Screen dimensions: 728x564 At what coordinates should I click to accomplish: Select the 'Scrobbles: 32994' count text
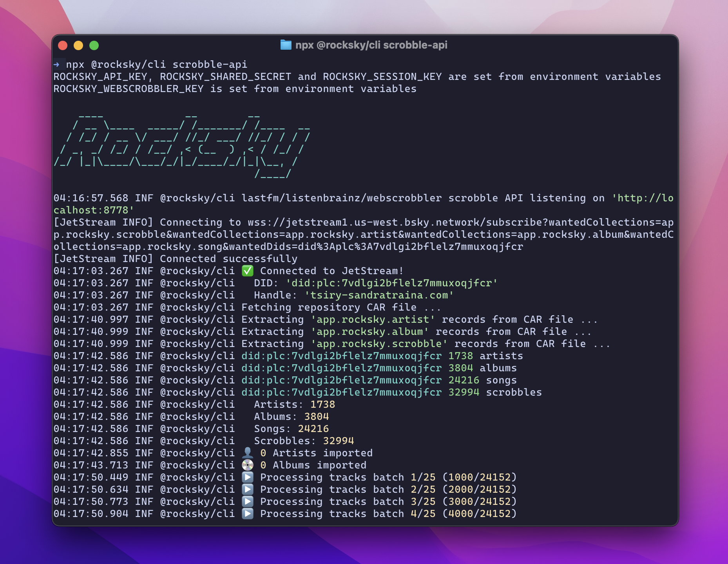(304, 441)
